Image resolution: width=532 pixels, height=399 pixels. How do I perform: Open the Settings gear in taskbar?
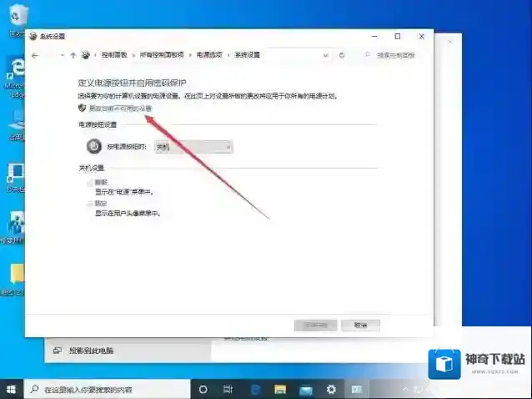pyautogui.click(x=331, y=389)
